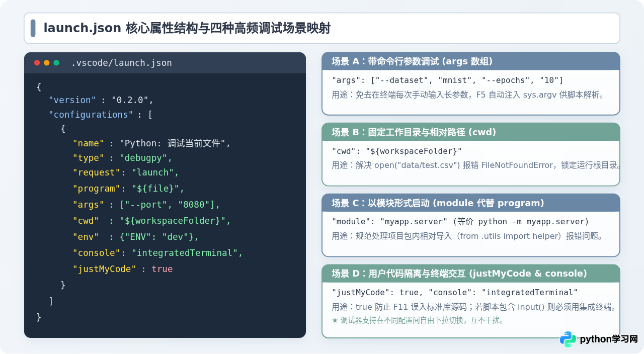Select the "0.2.0" version value
The height and width of the screenshot is (354, 644).
click(x=130, y=100)
